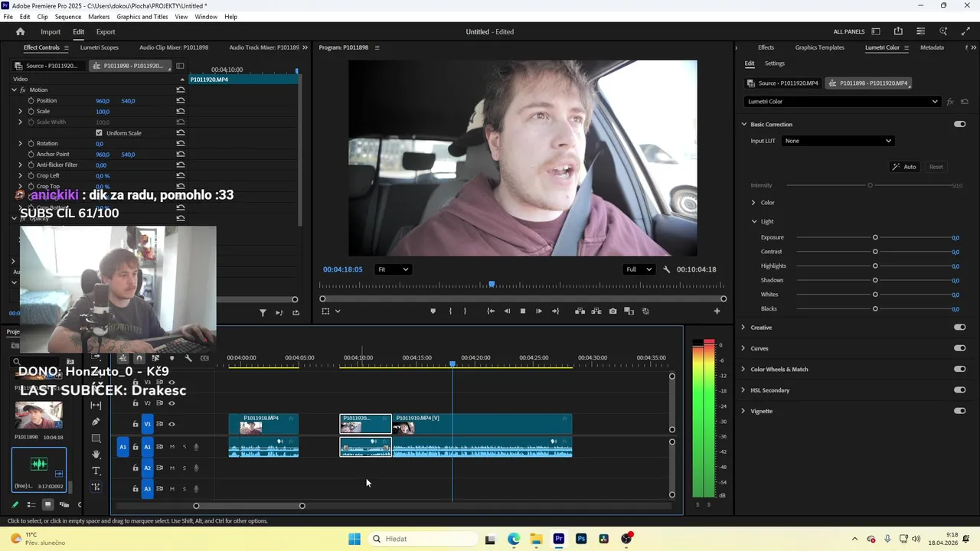The image size is (980, 551).
Task: Toggle animation stopwatch for Rotation
Action: [31, 143]
